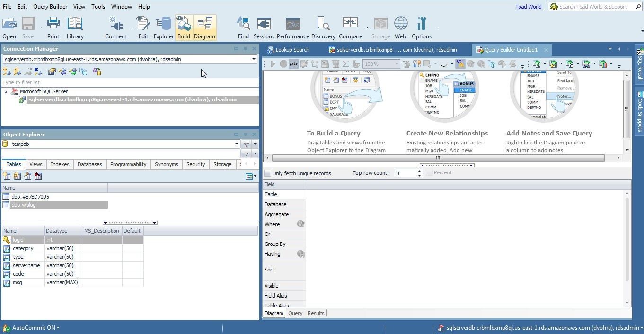The height and width of the screenshot is (334, 644).
Task: Switch to the Programmability tab
Action: coord(128,164)
